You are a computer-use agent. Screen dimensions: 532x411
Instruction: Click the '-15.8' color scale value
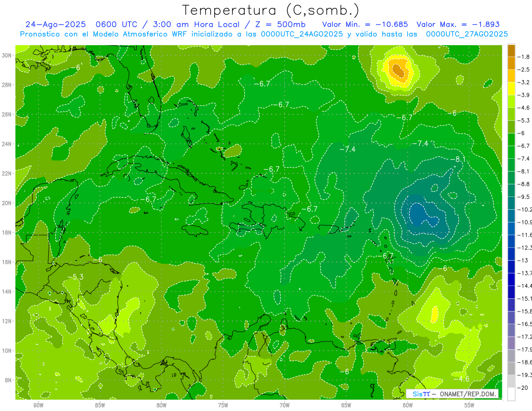pyautogui.click(x=524, y=311)
